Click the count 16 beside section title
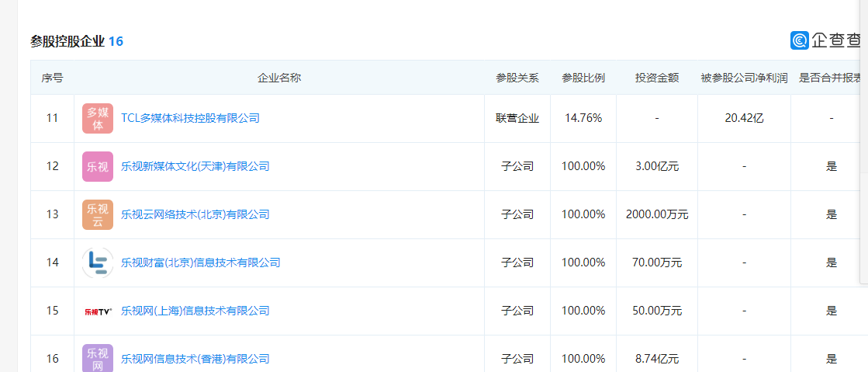 [x=116, y=41]
